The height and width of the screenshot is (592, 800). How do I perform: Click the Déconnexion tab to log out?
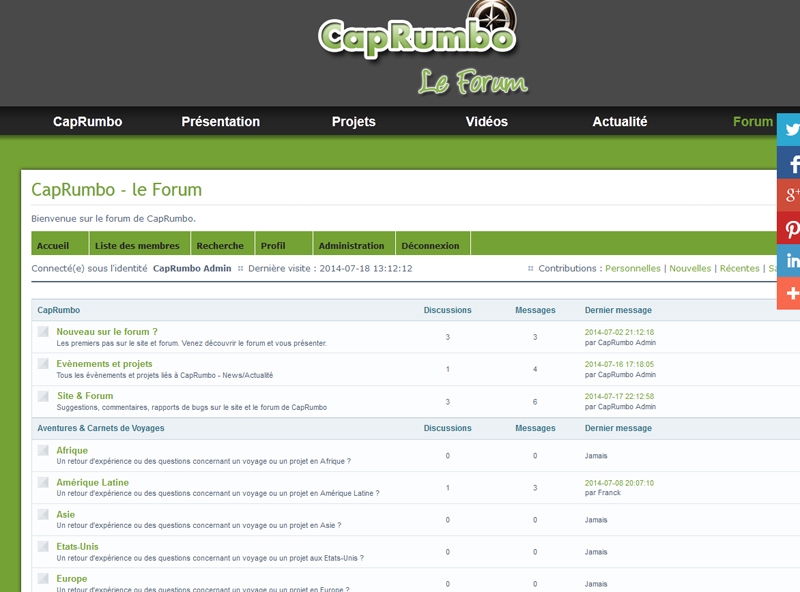tap(430, 245)
